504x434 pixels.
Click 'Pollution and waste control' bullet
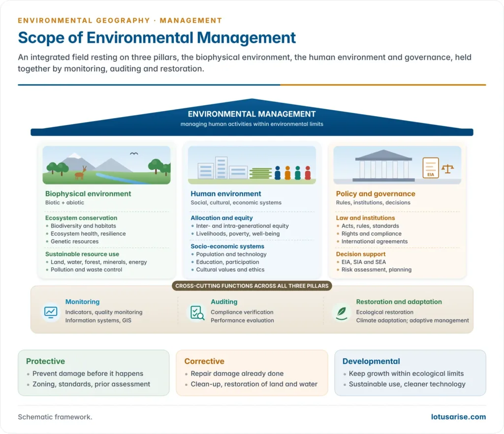coord(87,270)
